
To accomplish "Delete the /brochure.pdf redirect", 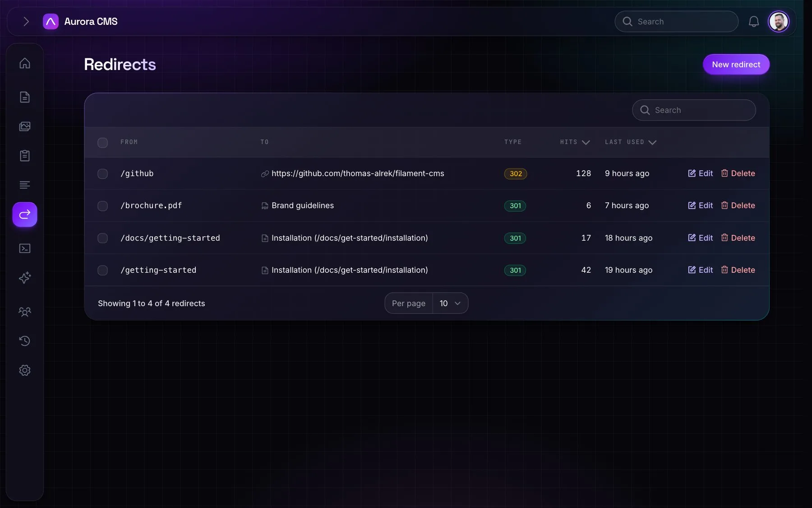I will point(738,205).
